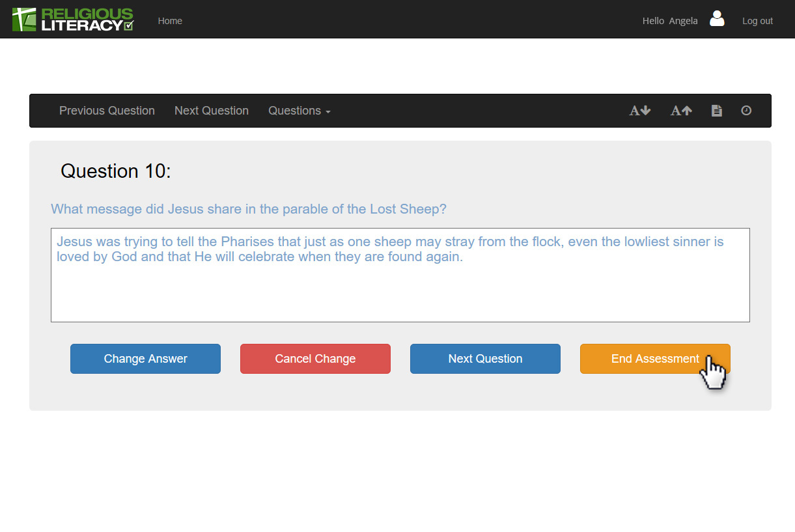This screenshot has width=795, height=532.
Task: Click the green cross logo emblem
Action: coord(24,20)
